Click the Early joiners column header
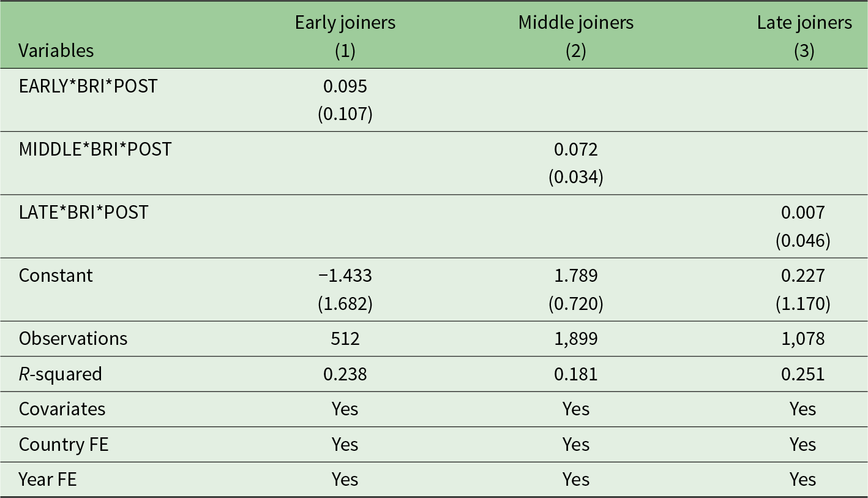The image size is (868, 498). pos(345,23)
